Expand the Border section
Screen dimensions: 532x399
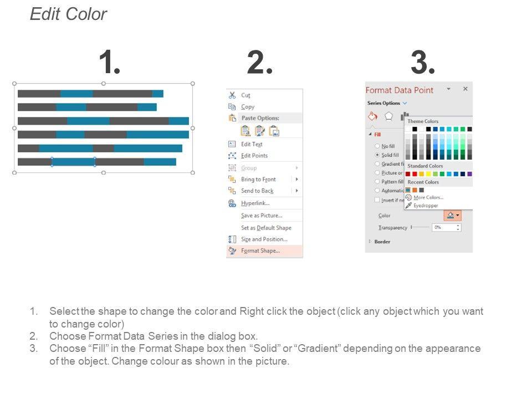tap(371, 242)
